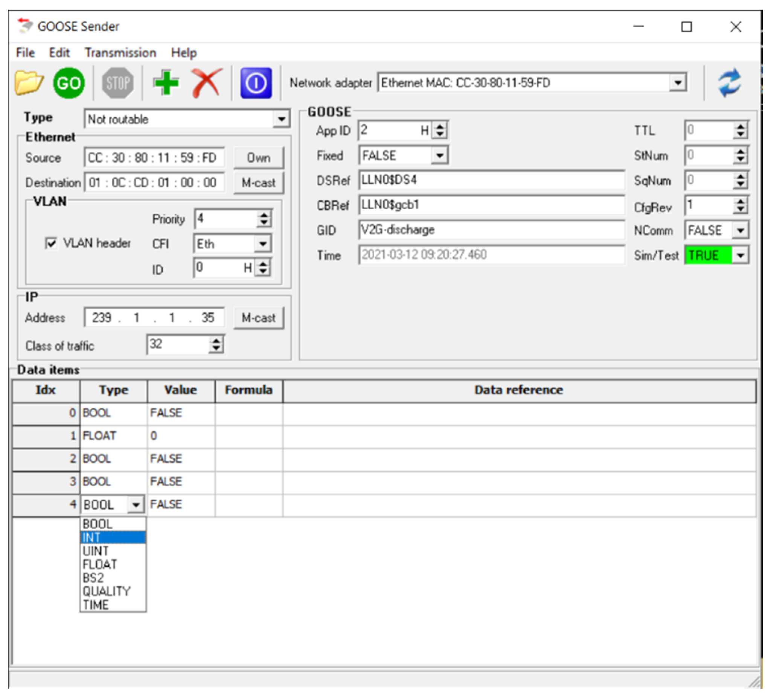Open the Sim/Test TRUE dropdown

tap(740, 255)
